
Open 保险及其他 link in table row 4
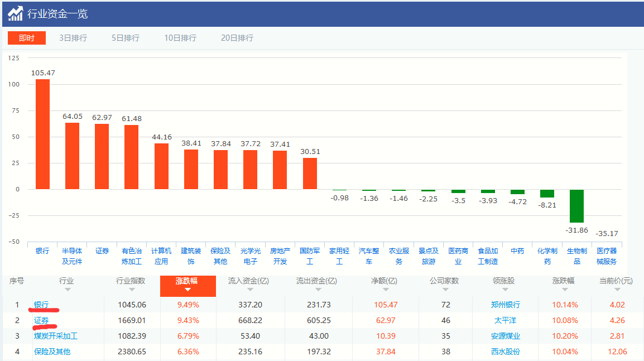[52, 352]
